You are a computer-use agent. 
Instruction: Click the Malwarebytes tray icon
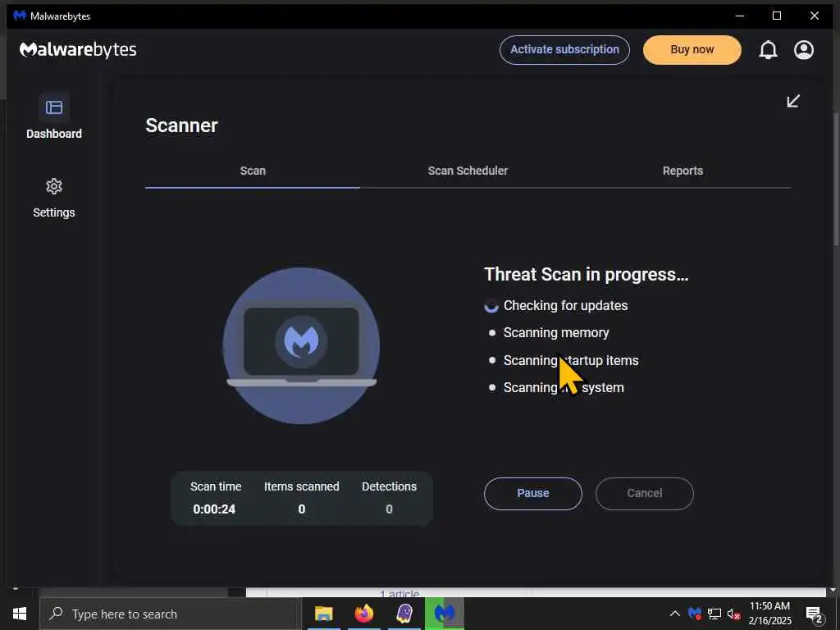695,614
